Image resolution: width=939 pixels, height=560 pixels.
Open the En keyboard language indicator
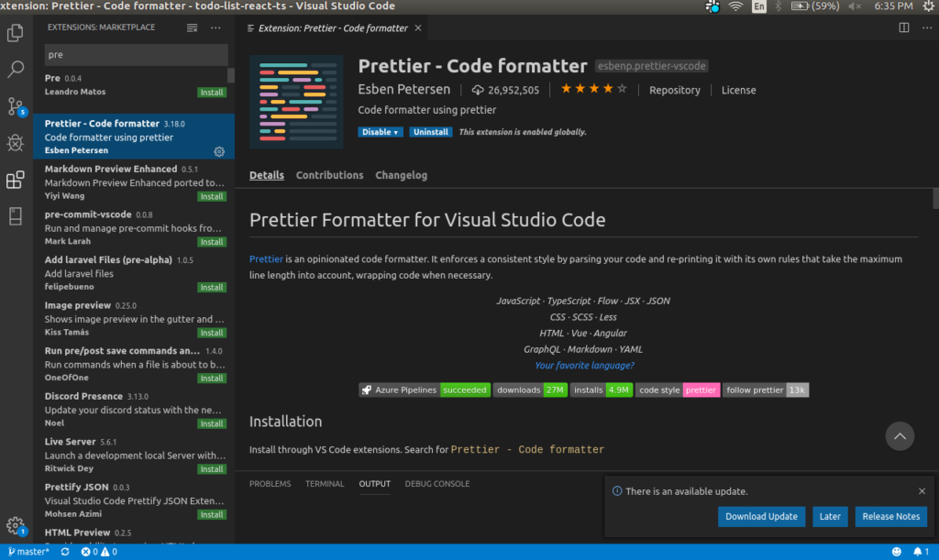pos(758,6)
